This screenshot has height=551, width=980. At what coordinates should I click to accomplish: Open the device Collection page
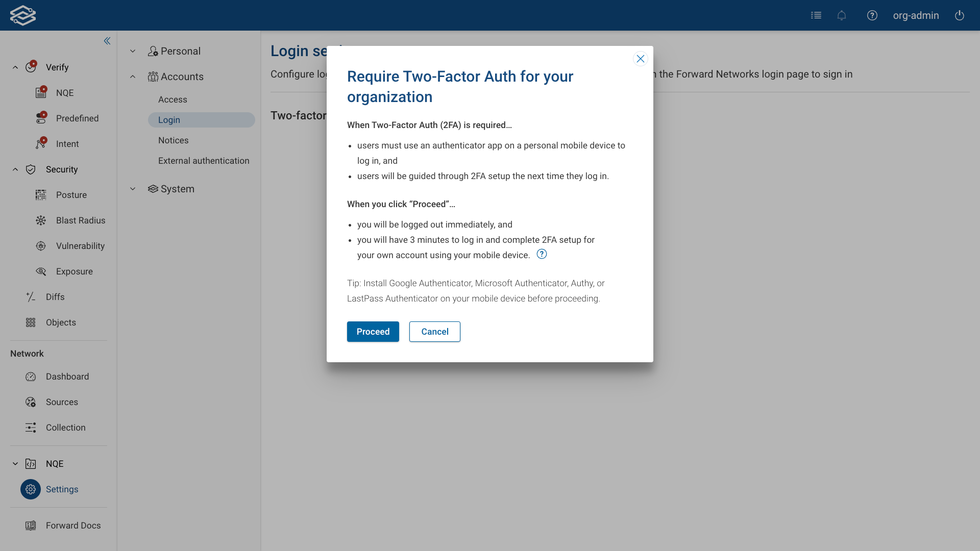tap(65, 427)
